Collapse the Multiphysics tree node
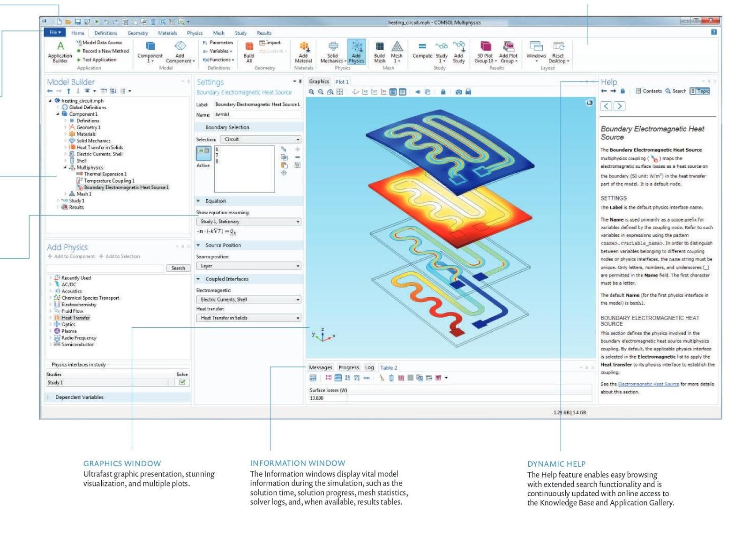 click(x=65, y=167)
